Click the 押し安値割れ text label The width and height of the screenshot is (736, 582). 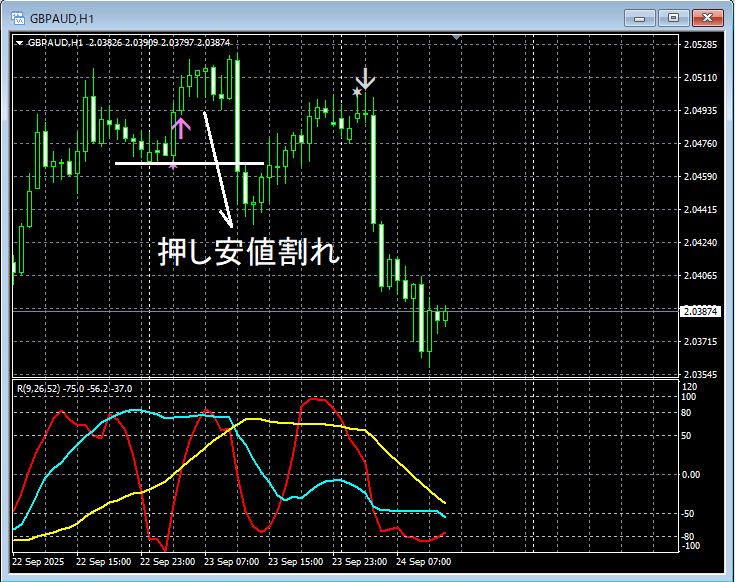[250, 252]
